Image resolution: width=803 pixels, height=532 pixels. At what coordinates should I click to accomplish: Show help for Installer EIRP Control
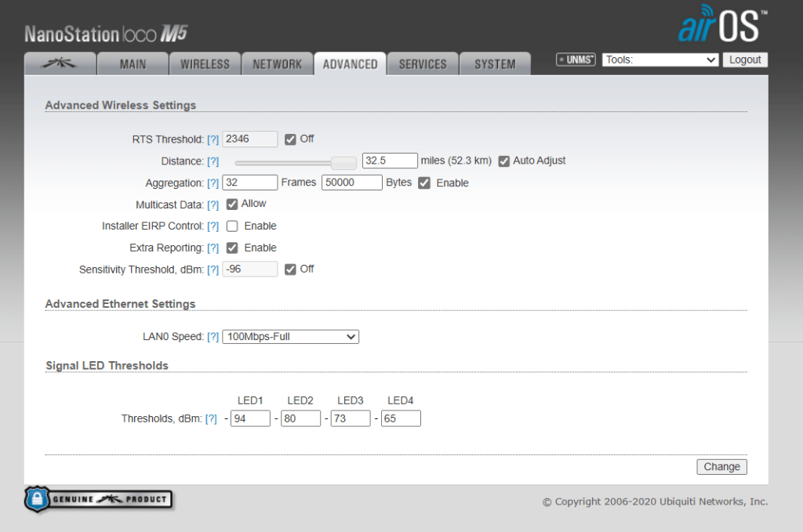(x=213, y=226)
